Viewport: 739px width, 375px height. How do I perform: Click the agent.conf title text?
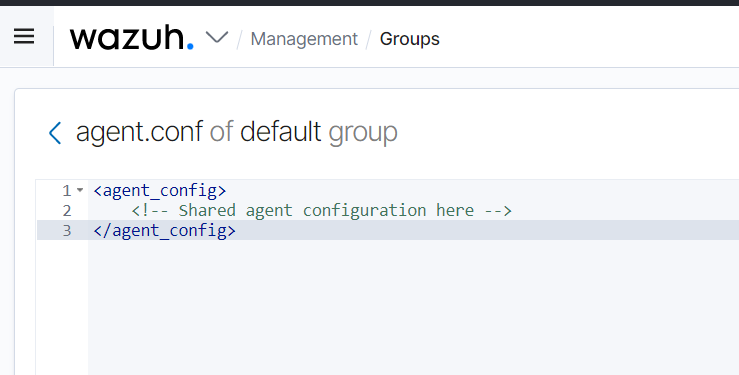139,132
